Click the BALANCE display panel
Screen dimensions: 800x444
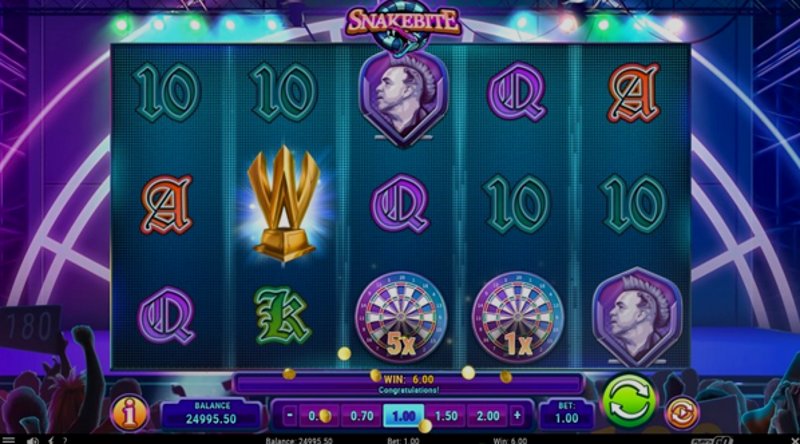(212, 414)
